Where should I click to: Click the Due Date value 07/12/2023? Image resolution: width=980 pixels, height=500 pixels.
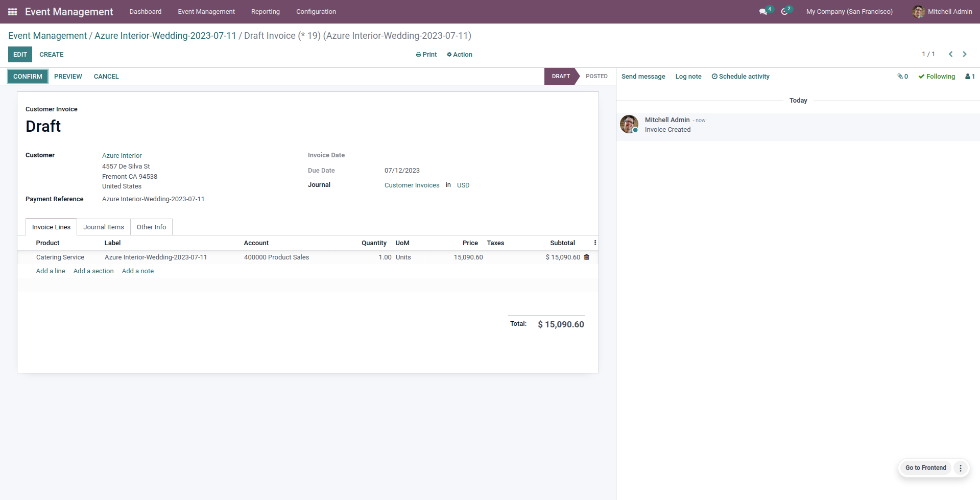click(x=402, y=171)
